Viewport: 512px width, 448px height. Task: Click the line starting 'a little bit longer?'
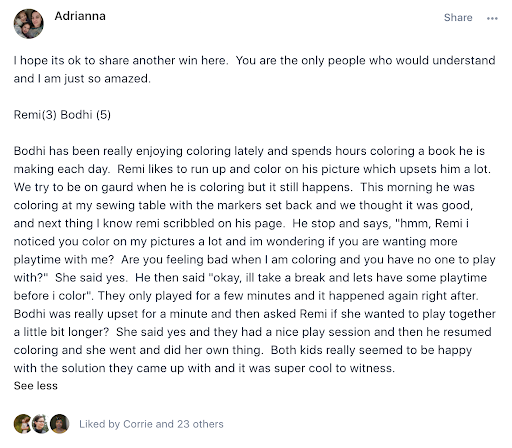point(252,332)
